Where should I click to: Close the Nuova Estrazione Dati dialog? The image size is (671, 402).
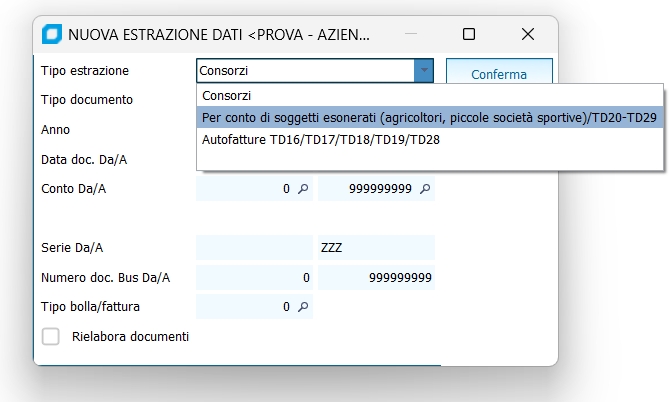click(x=528, y=34)
